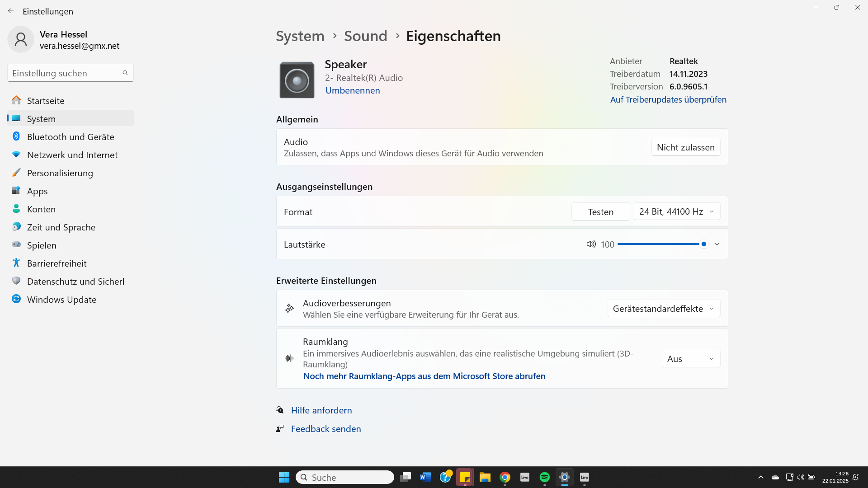This screenshot has height=488, width=868.
Task: Click the Nicht zulassen button
Action: (685, 147)
